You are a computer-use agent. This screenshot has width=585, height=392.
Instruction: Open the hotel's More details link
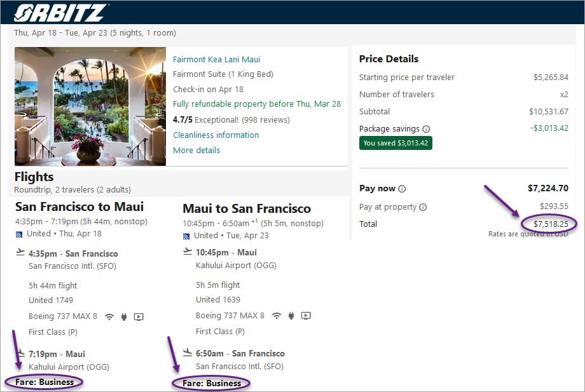coord(196,150)
